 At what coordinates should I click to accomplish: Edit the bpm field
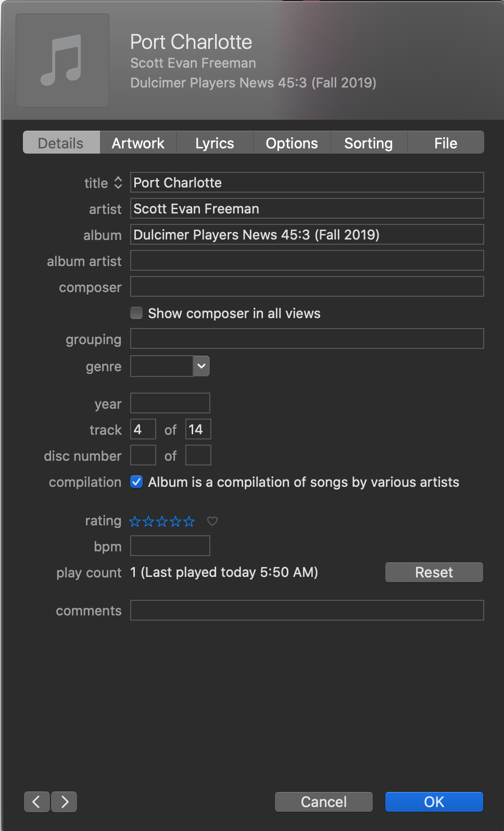pos(170,546)
